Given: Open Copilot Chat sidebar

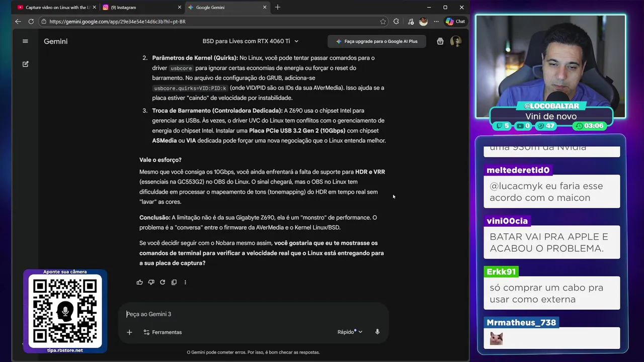Looking at the screenshot, I should (455, 22).
